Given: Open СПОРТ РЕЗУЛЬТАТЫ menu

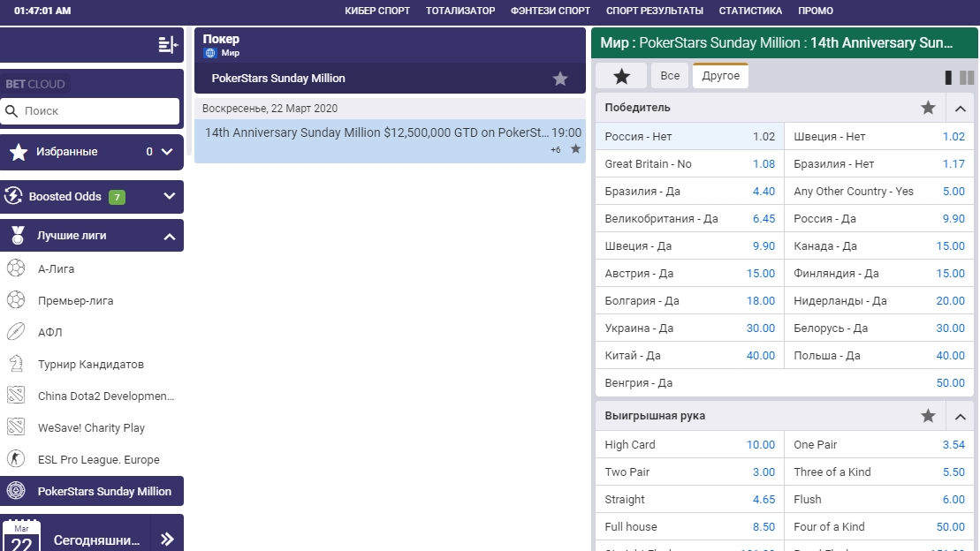Looking at the screenshot, I should click(x=655, y=11).
